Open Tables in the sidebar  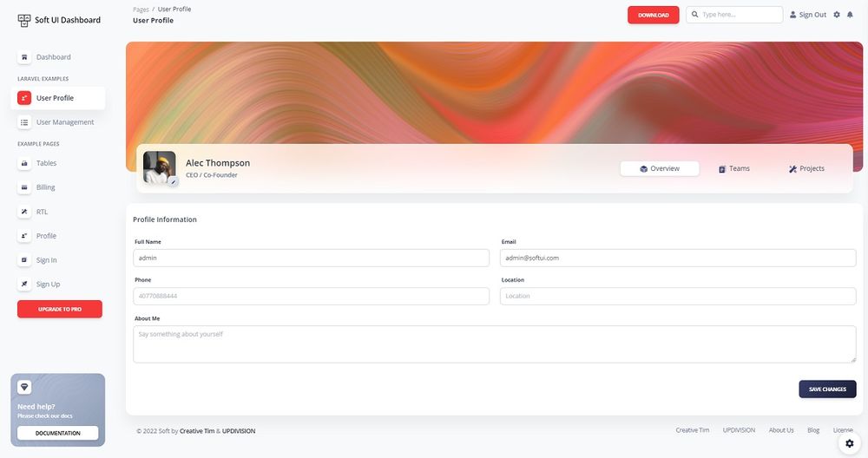[x=57, y=163]
